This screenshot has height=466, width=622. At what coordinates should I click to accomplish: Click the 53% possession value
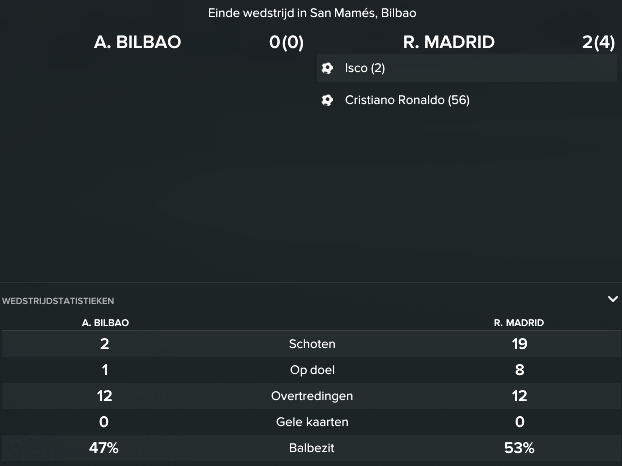click(x=519, y=448)
